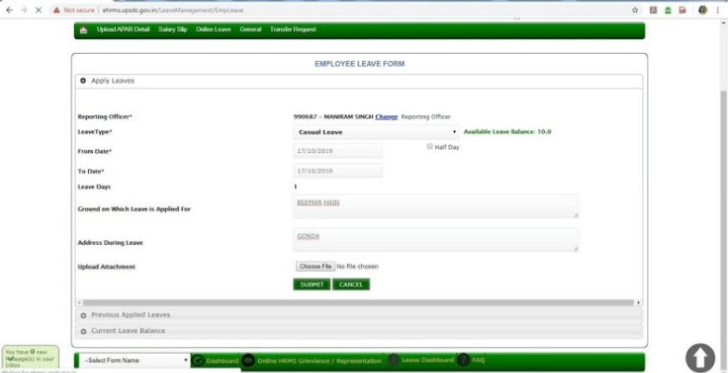Click the Address During Leave text area
Viewport: 728px width, 373px height.
tap(436, 240)
